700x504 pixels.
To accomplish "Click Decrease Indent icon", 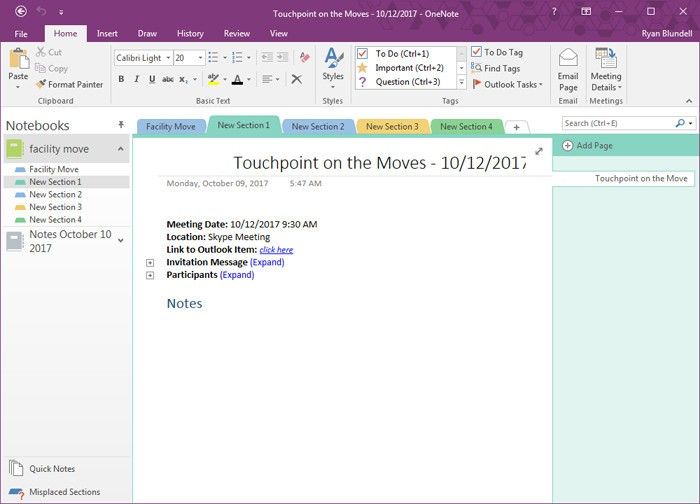I will click(267, 57).
